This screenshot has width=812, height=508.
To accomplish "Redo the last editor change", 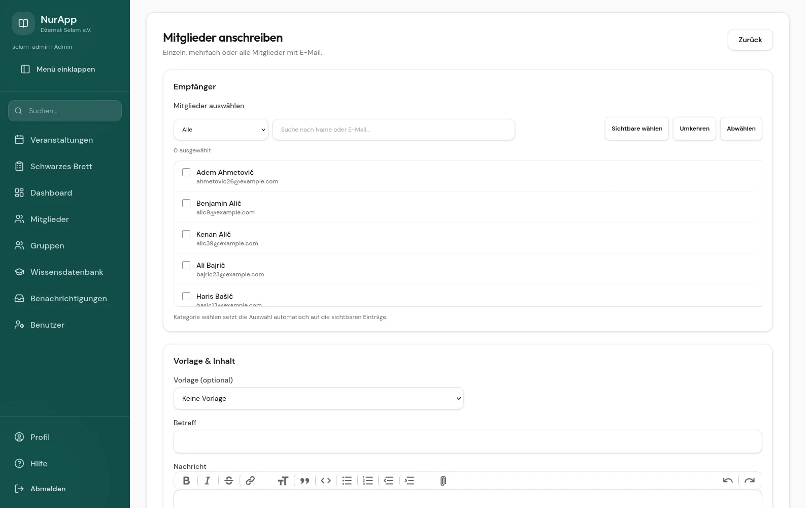I will click(x=750, y=481).
